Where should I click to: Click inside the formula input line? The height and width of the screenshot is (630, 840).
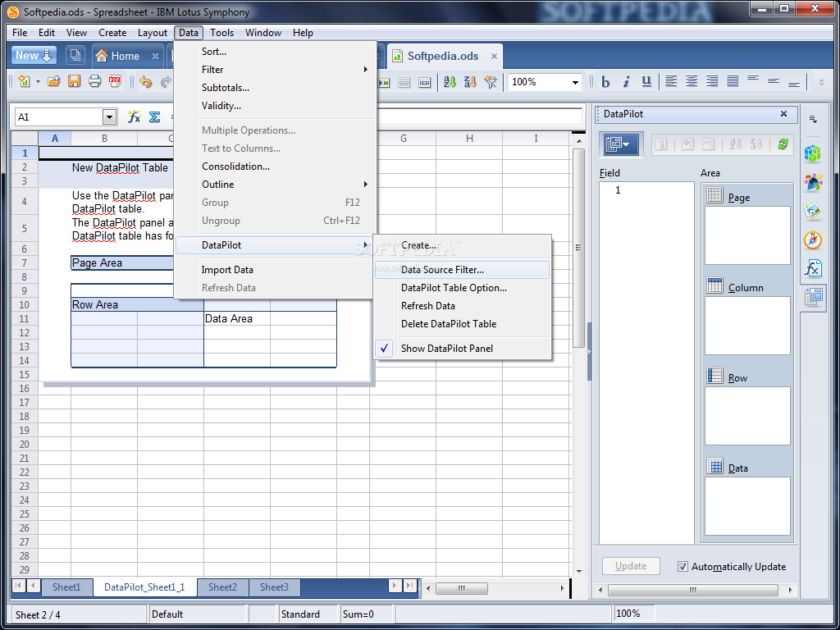click(479, 116)
